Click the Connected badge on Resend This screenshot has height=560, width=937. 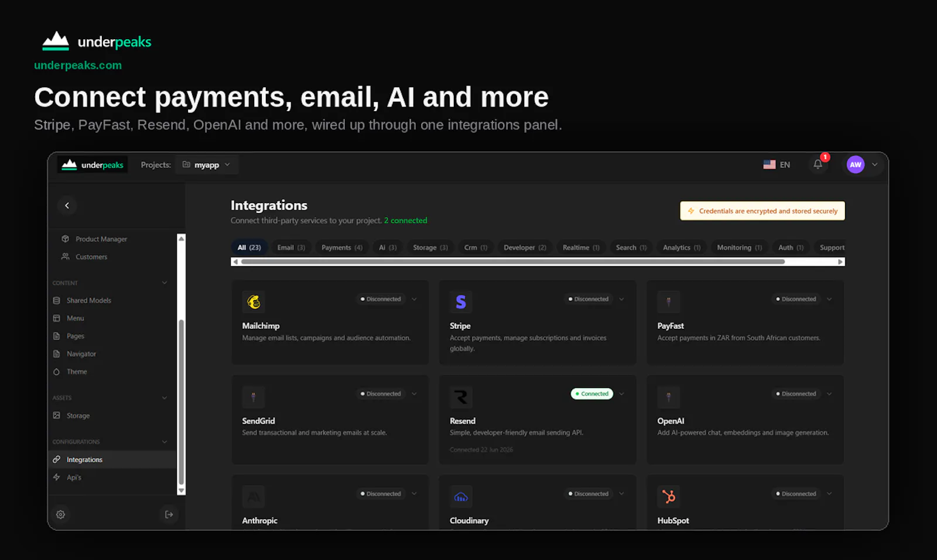(592, 394)
